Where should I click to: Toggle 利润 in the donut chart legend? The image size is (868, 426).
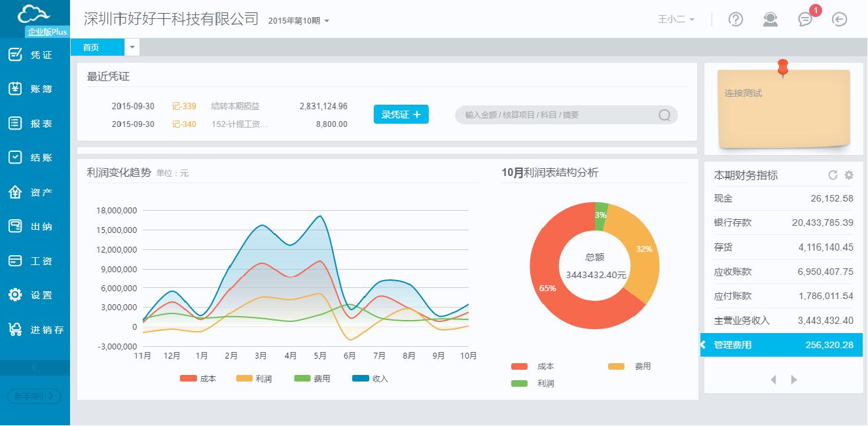(532, 383)
